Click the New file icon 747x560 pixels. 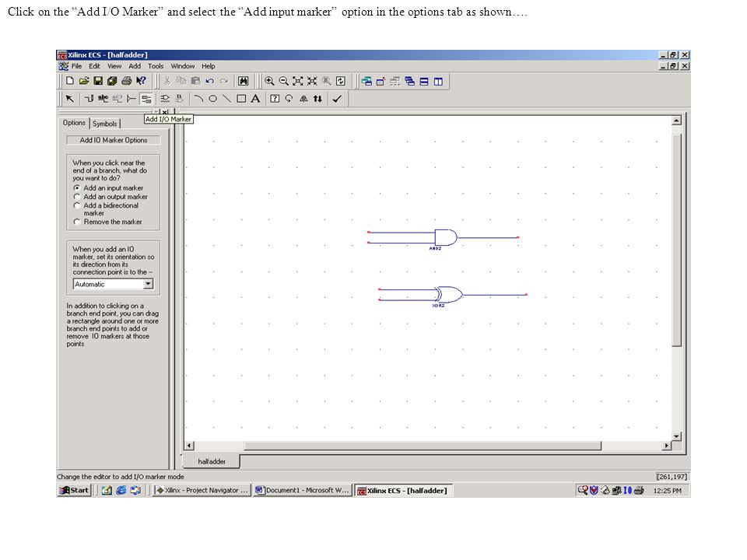[70, 81]
